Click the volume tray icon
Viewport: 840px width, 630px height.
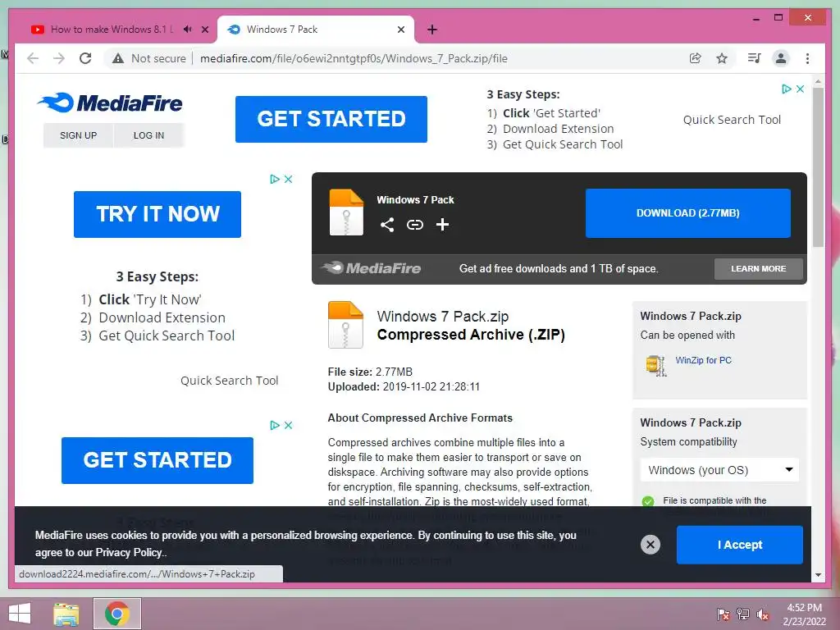point(762,614)
